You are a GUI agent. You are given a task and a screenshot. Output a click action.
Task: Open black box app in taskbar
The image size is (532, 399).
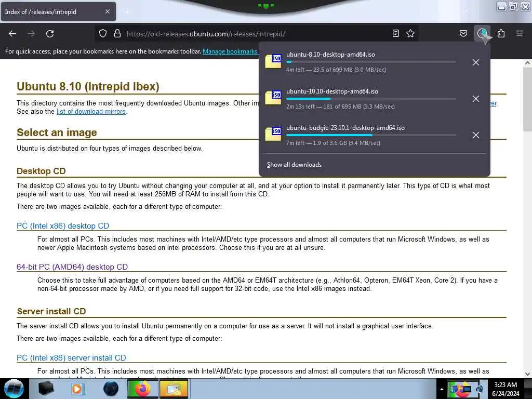46,389
